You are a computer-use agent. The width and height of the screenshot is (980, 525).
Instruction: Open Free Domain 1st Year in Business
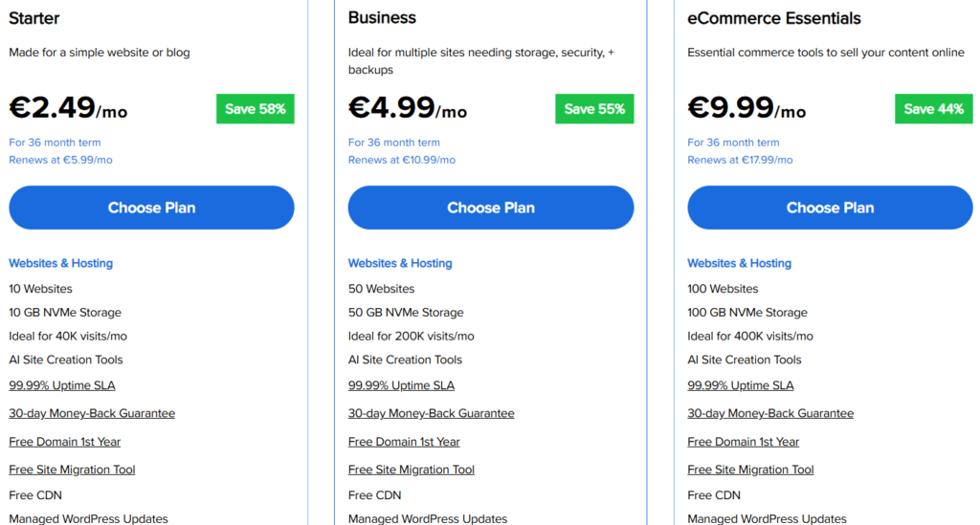click(x=404, y=442)
